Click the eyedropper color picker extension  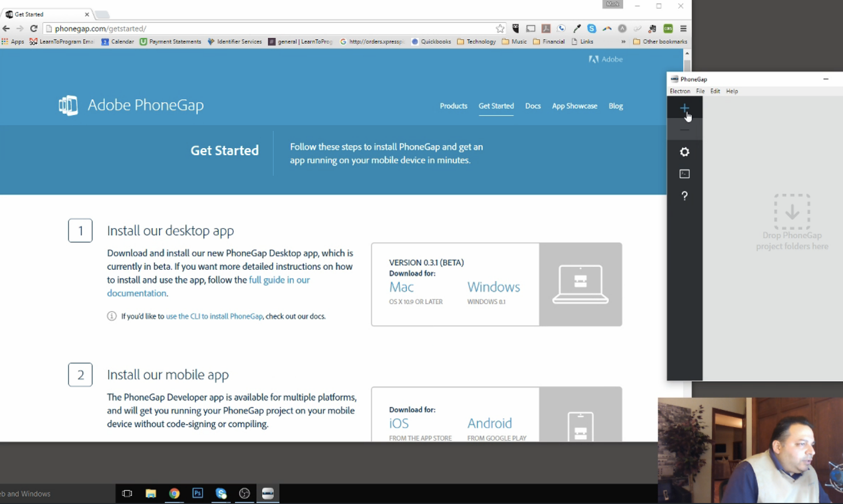coord(577,29)
